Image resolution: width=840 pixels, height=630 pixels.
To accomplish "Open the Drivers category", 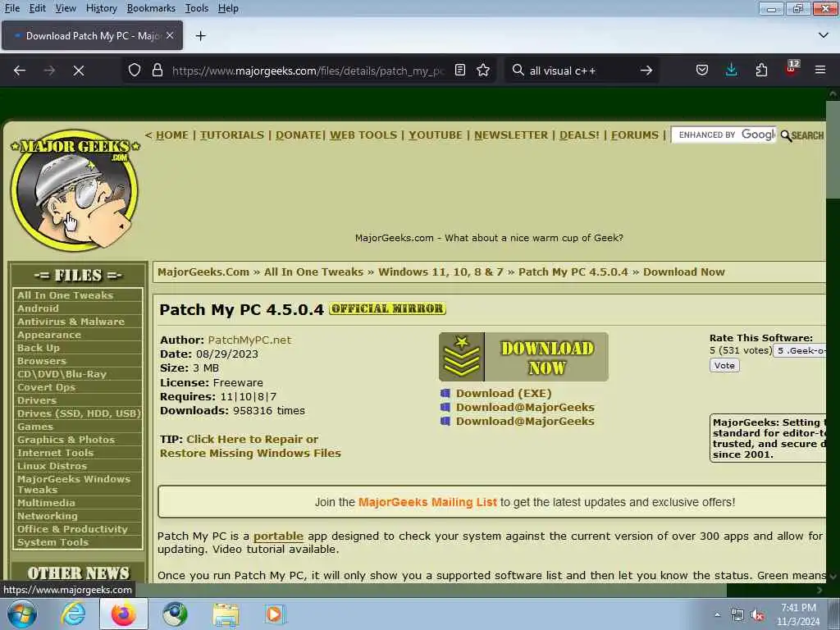I will [x=37, y=400].
